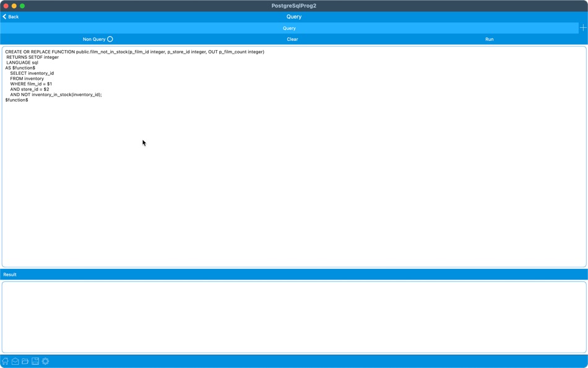Open messages using the envelope icon
This screenshot has width=588, height=368.
pyautogui.click(x=15, y=361)
